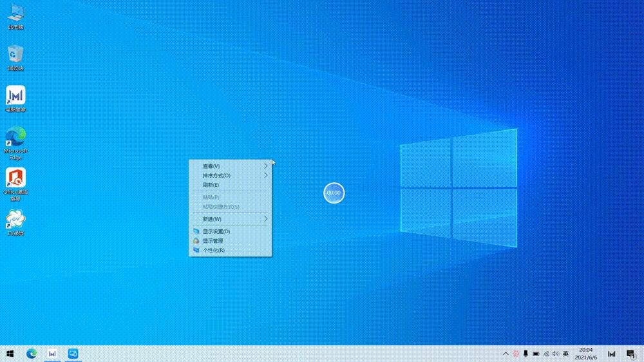Select the 回收站 recycle bin icon
Viewport: 644px width, 362px height.
coord(15,57)
